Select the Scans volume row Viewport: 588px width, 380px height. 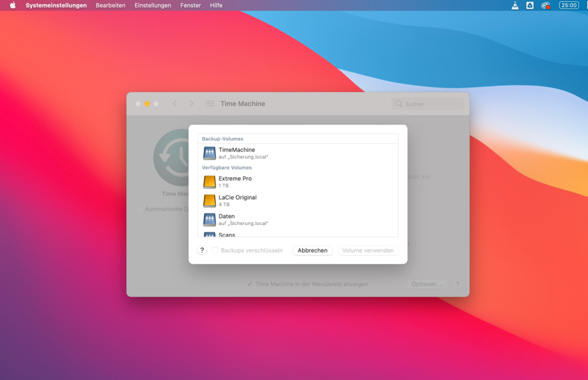click(x=298, y=234)
